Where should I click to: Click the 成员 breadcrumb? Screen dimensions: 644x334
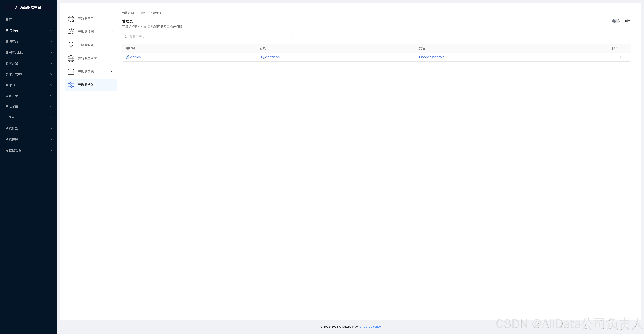143,13
